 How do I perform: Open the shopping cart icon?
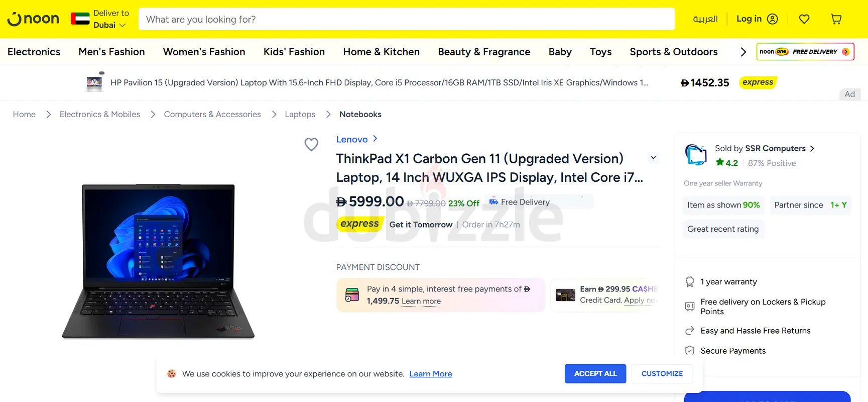(836, 19)
